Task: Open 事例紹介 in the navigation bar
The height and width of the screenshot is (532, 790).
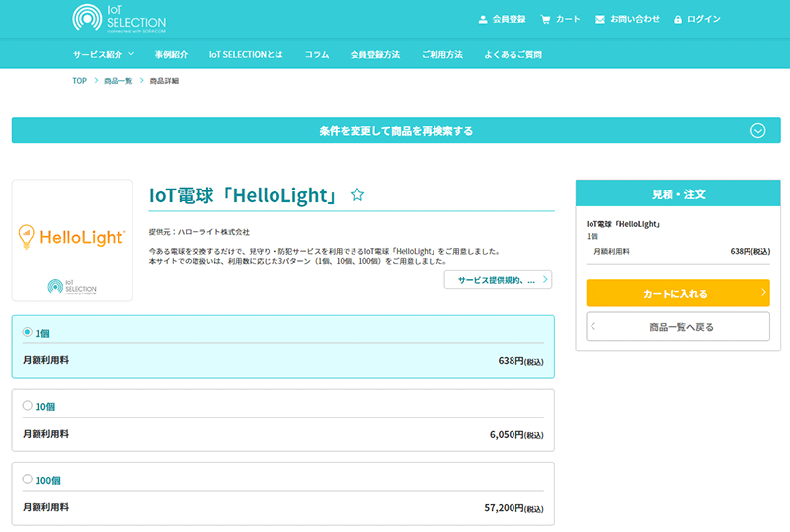Action: tap(171, 54)
